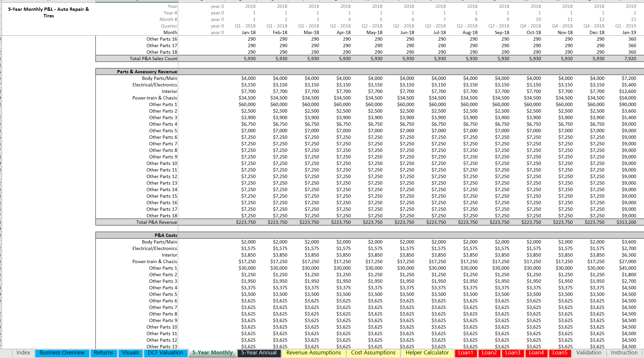The image size is (644, 358).
Task: Open the DCF Valuation sheet
Action: [x=166, y=353]
